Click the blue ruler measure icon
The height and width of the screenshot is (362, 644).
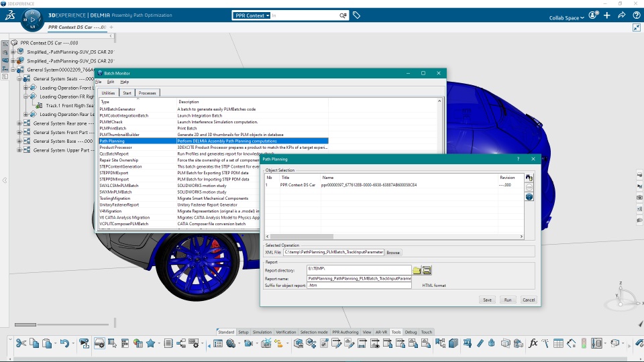click(x=480, y=343)
